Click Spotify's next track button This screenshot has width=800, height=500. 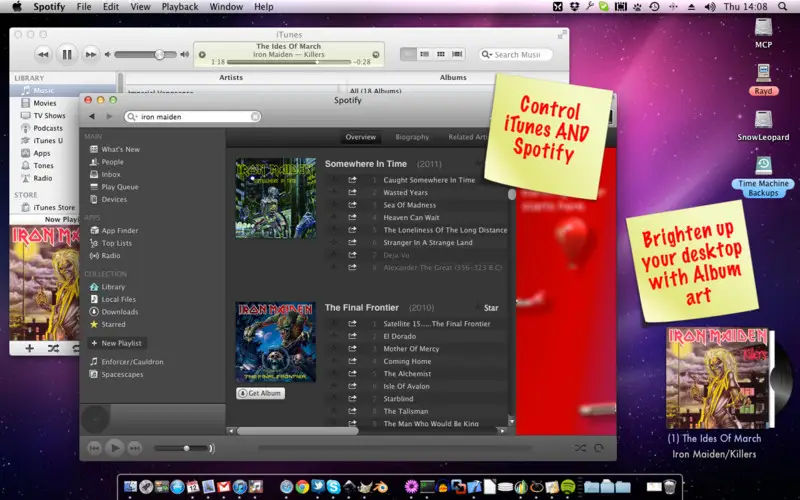point(135,448)
